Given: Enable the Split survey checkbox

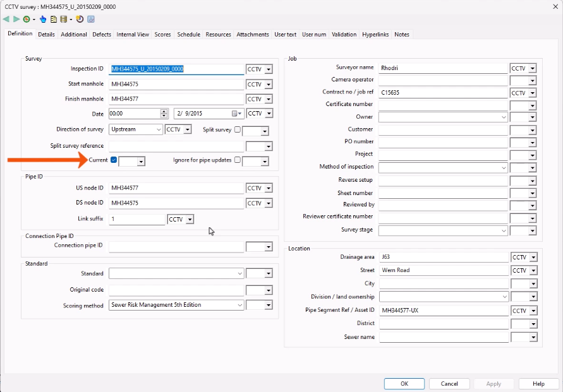Looking at the screenshot, I should (238, 129).
